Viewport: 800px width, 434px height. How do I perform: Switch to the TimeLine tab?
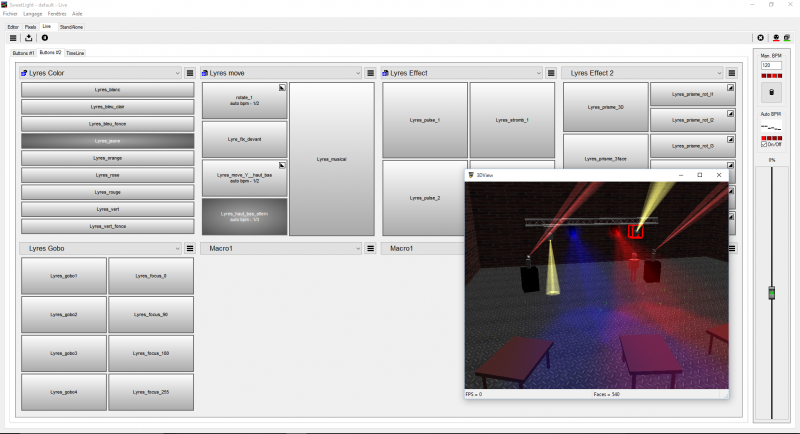[75, 52]
